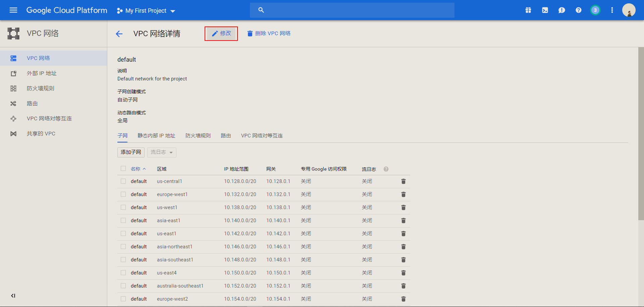The width and height of the screenshot is (644, 307).
Task: Delete the us-central1 subnet via trash icon
Action: tap(404, 181)
